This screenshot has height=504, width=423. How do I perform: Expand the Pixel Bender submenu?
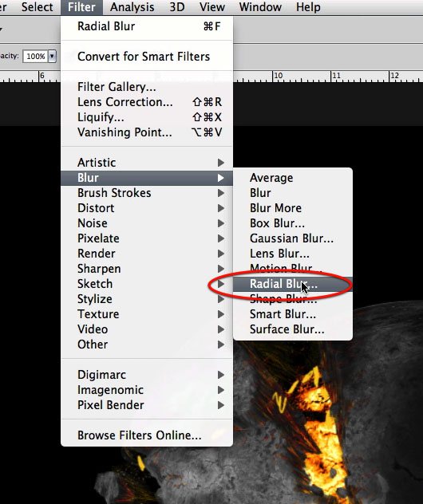pos(147,405)
